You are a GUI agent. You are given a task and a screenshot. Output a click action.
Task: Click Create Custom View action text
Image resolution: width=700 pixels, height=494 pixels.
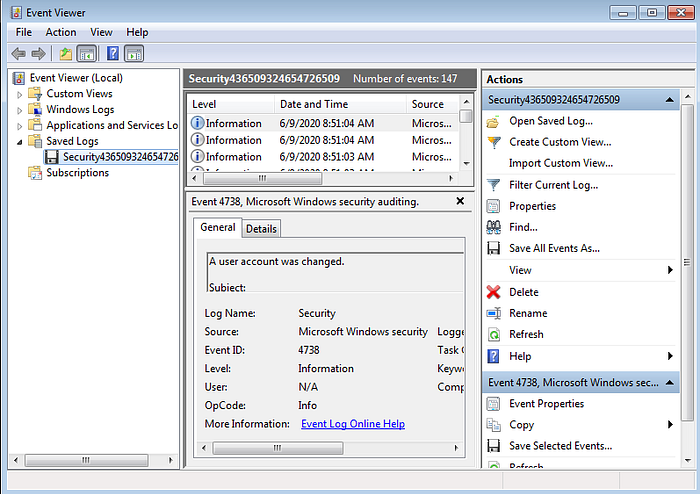(560, 142)
